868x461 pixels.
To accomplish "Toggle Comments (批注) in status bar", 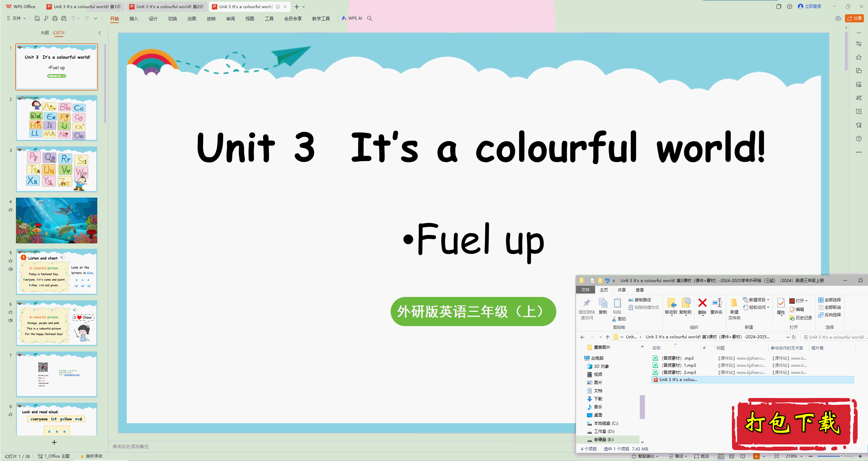I will point(702,456).
